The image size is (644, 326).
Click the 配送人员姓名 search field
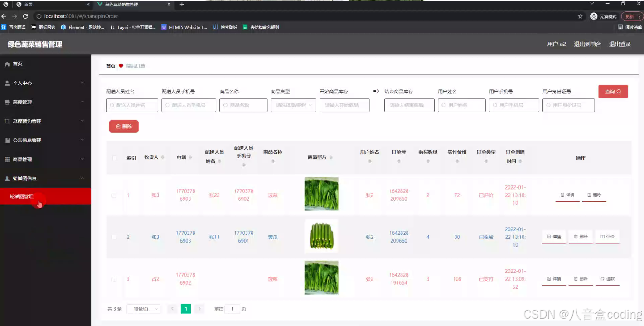(132, 105)
